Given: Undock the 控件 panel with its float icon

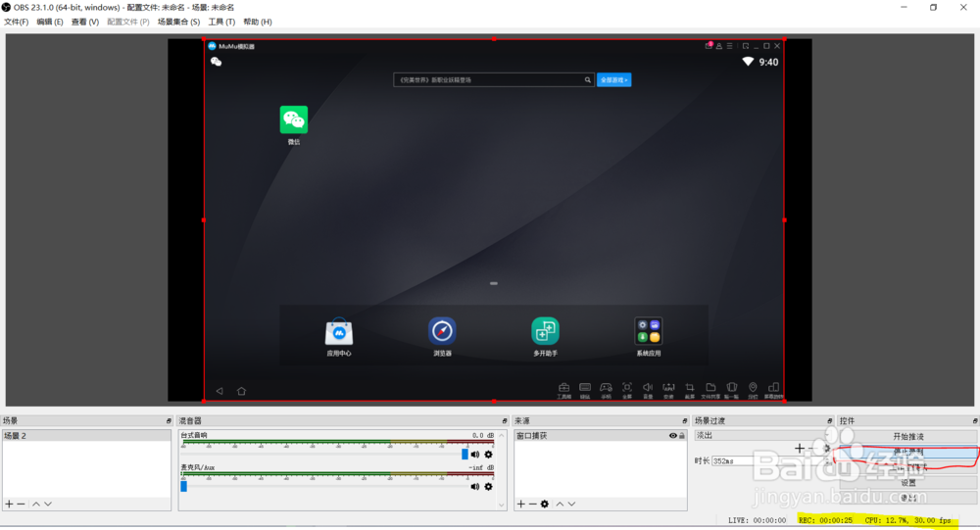Looking at the screenshot, I should click(x=974, y=420).
